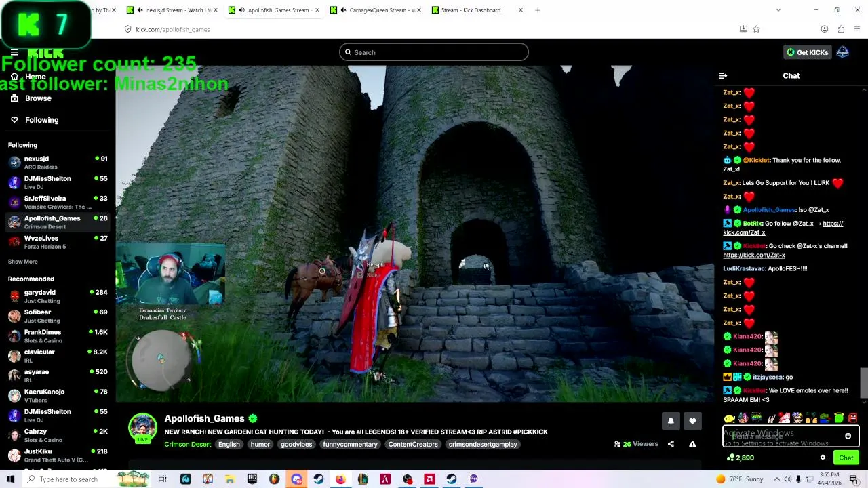Open the emoji picker in the chat input
This screenshot has width=868, height=488.
(848, 436)
